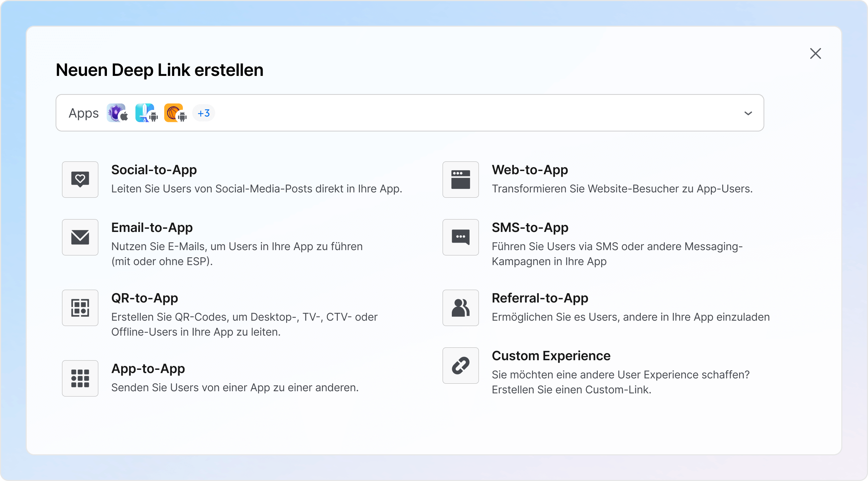868x481 pixels.
Task: Select the first purple app icon
Action: tap(117, 113)
